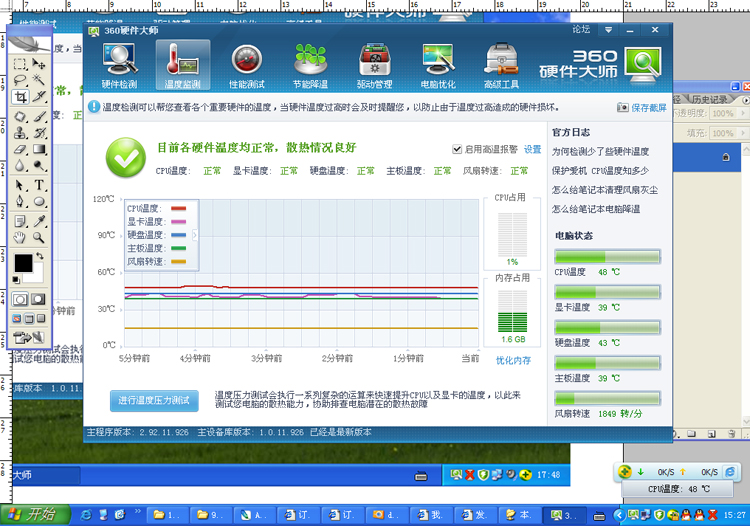Click the 进行温度压力测试 button
750x526 pixels.
[x=154, y=401]
